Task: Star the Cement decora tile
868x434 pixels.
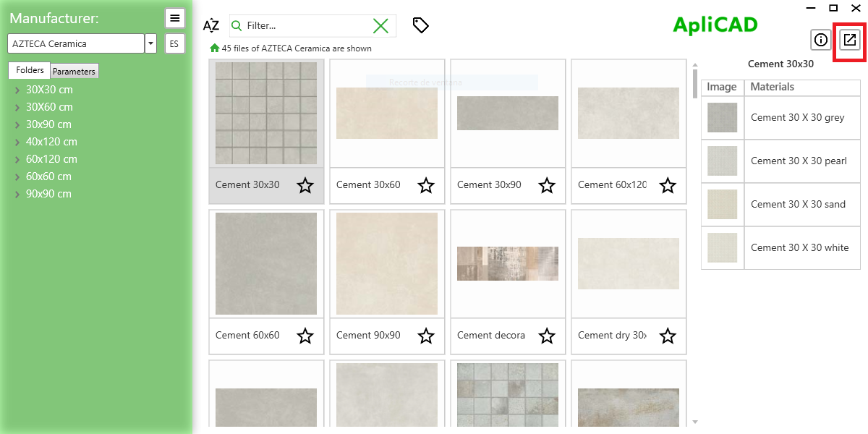Action: coord(547,336)
